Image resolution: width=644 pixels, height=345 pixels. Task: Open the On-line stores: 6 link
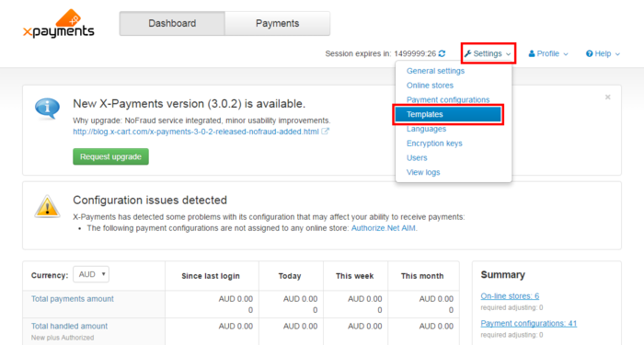click(510, 295)
